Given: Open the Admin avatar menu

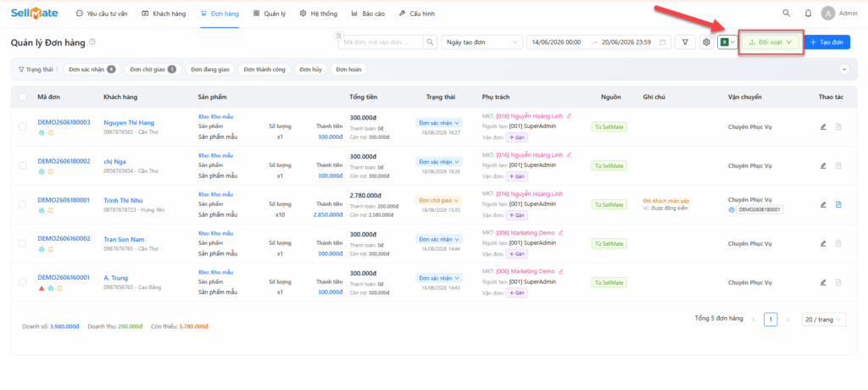Looking at the screenshot, I should 827,14.
